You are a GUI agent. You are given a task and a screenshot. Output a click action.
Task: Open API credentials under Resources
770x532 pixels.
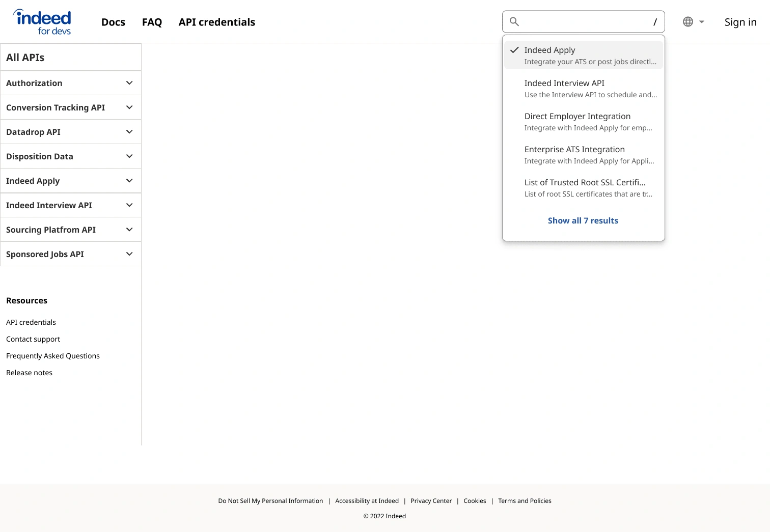point(31,322)
